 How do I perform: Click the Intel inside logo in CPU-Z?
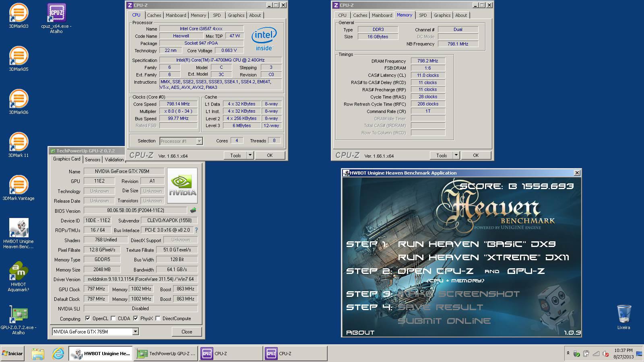264,39
